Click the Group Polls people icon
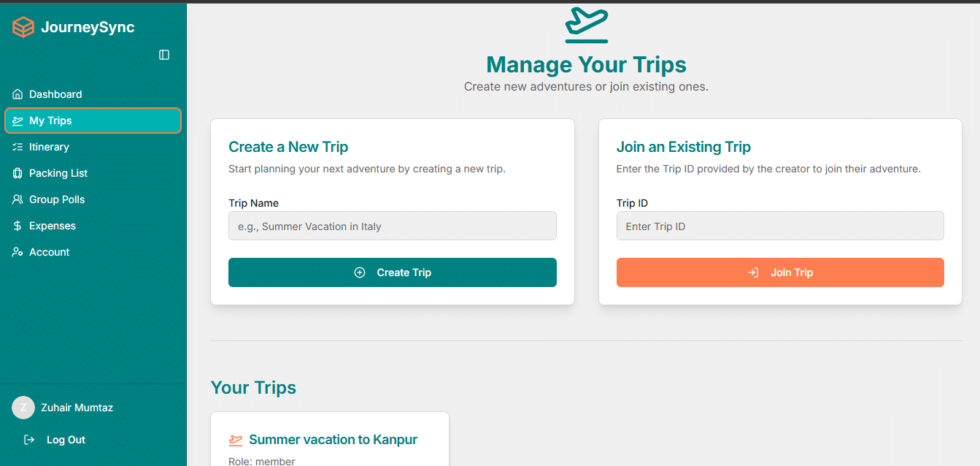The width and height of the screenshot is (980, 466). coord(18,199)
